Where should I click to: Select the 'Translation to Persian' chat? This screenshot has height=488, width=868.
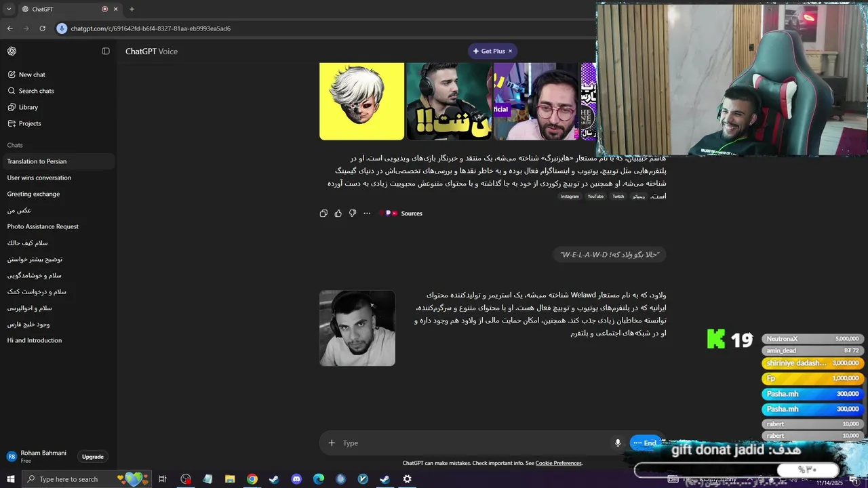pos(58,161)
